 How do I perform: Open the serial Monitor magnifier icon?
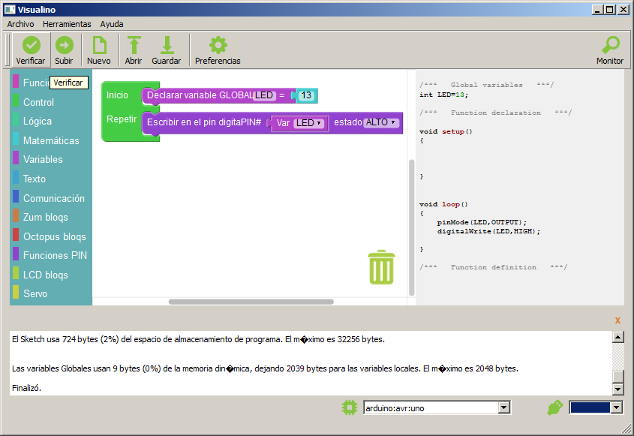click(611, 45)
